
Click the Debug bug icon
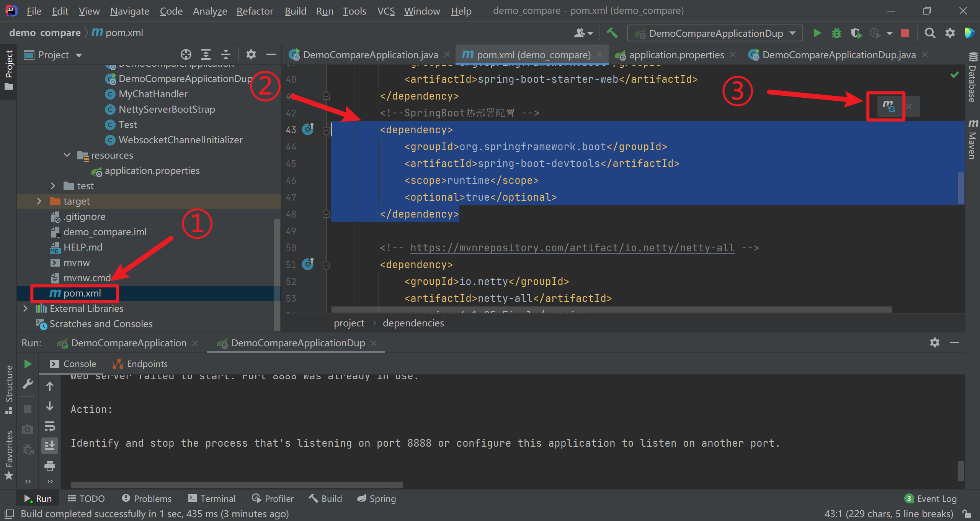point(837,33)
